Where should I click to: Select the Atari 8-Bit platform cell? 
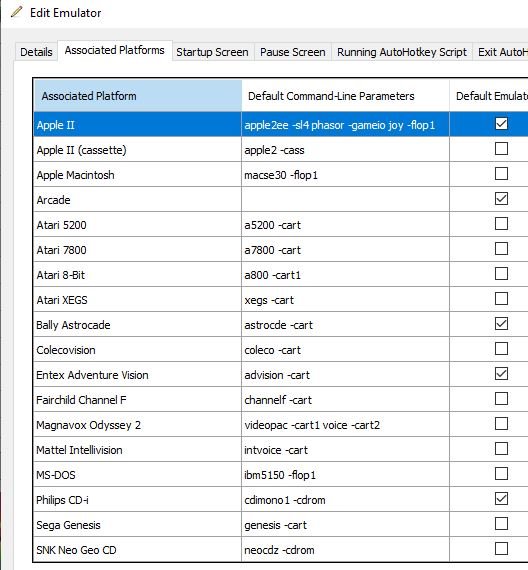click(x=137, y=275)
